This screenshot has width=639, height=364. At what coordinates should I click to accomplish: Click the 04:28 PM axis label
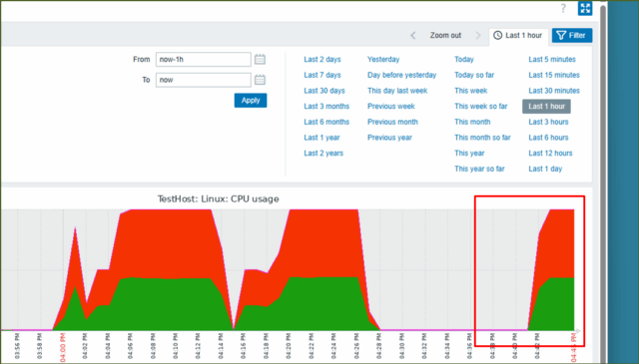[x=378, y=346]
